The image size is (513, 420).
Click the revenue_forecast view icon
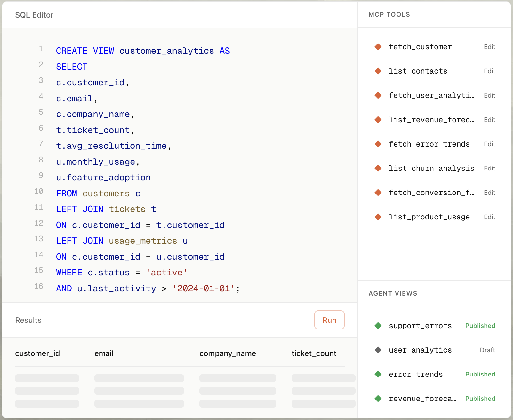tap(378, 399)
